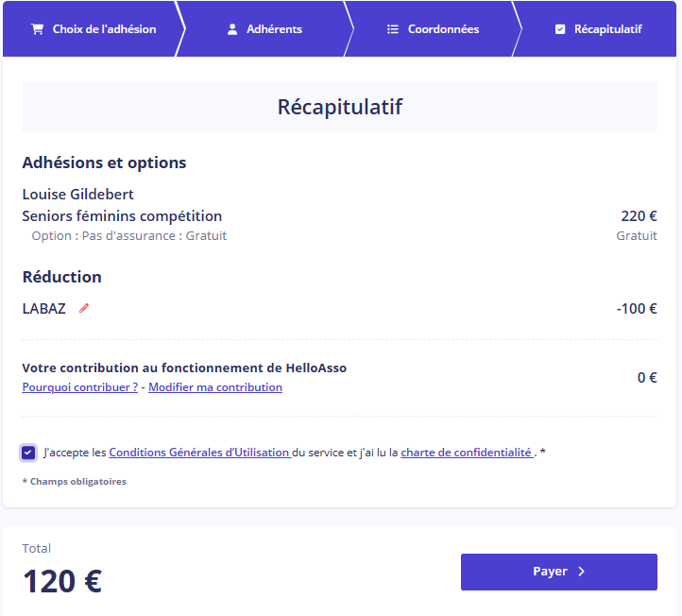Screen dimensions: 682x616
Task: Uncheck the terms acceptance checkbox
Action: 28,453
